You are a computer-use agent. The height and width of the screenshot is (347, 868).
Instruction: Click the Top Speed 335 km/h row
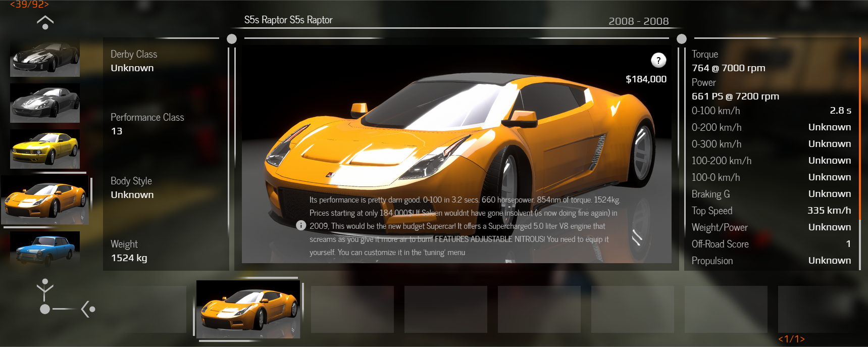tap(771, 210)
